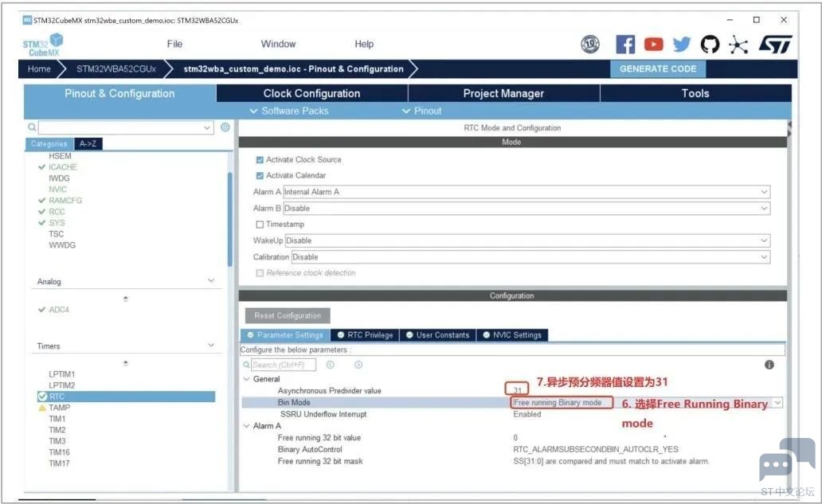Click the TAMP warning triangle icon

42,408
